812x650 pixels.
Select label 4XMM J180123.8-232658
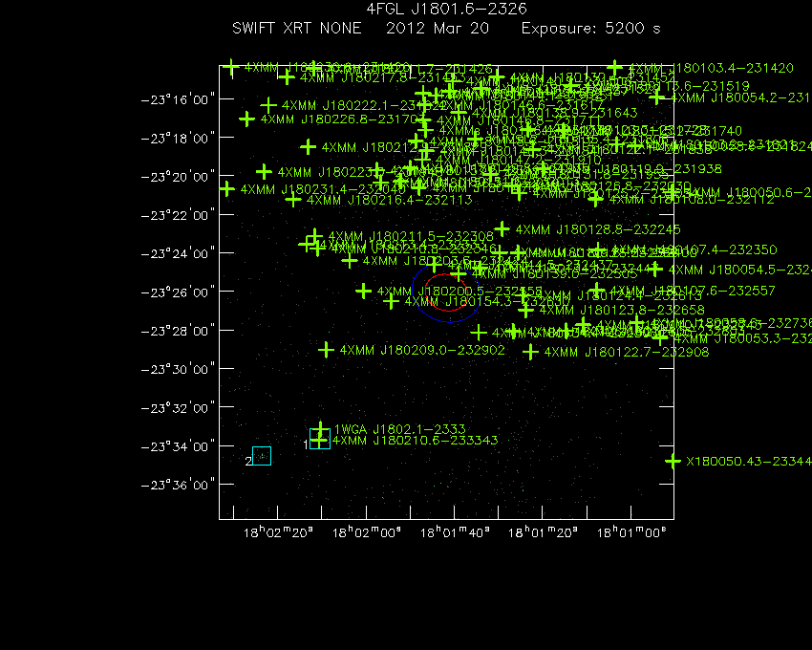[622, 310]
